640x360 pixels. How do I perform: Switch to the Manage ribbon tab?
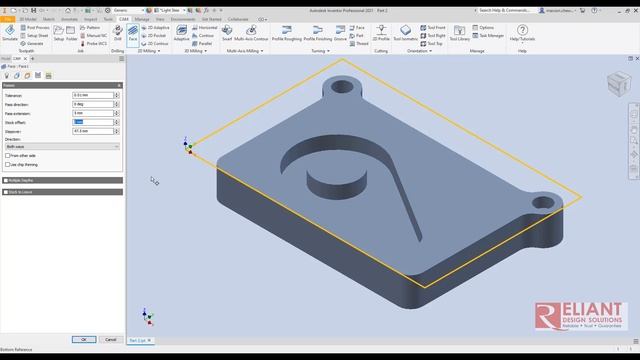pos(142,19)
